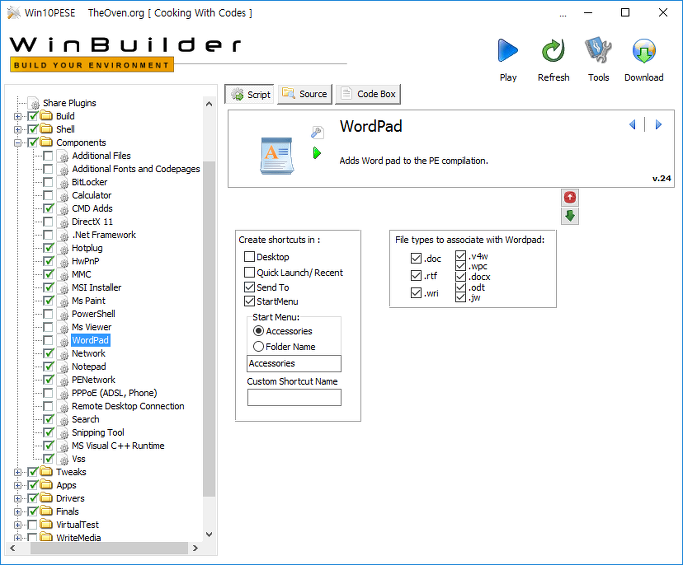Screen dimensions: 683x565
Task: Enable the PowerShell component checkbox
Action: click(48, 314)
